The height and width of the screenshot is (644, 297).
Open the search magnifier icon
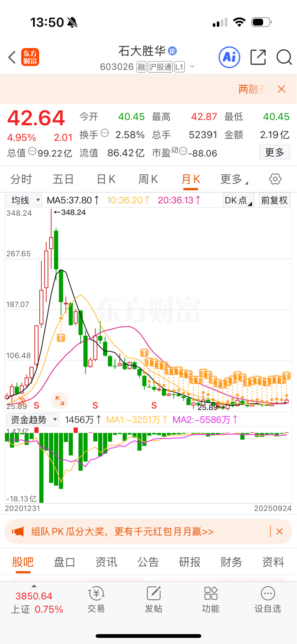pos(284,57)
